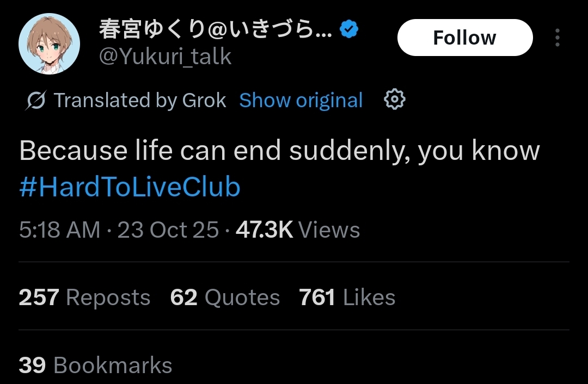This screenshot has width=588, height=384.
Task: Open the 39 Bookmarks count
Action: click(95, 365)
